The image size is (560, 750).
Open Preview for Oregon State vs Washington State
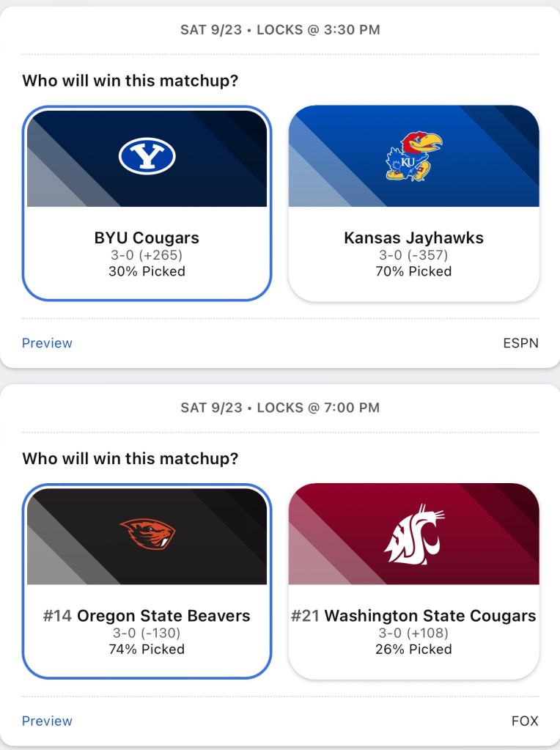click(x=47, y=721)
